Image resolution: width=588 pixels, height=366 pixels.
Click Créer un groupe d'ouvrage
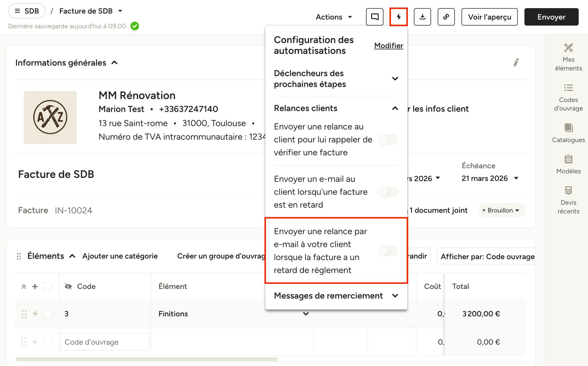221,256
